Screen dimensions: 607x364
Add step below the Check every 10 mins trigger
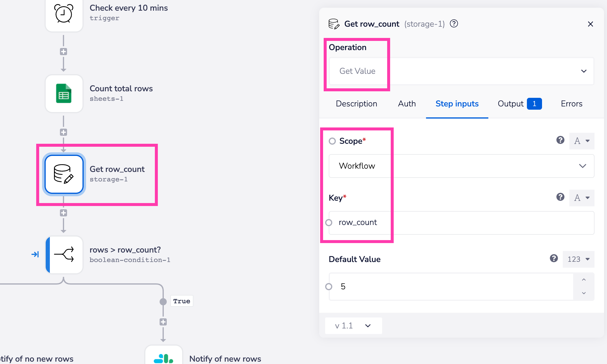[63, 52]
